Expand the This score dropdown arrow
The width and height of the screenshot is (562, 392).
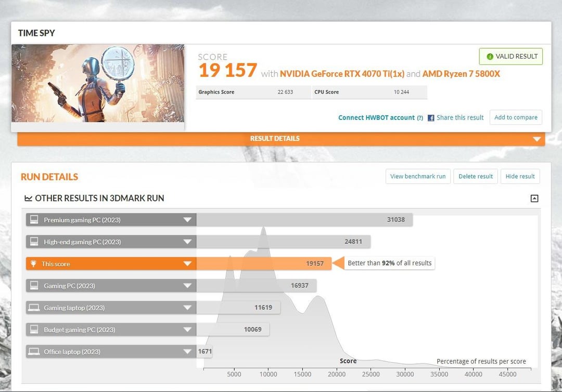tap(187, 264)
